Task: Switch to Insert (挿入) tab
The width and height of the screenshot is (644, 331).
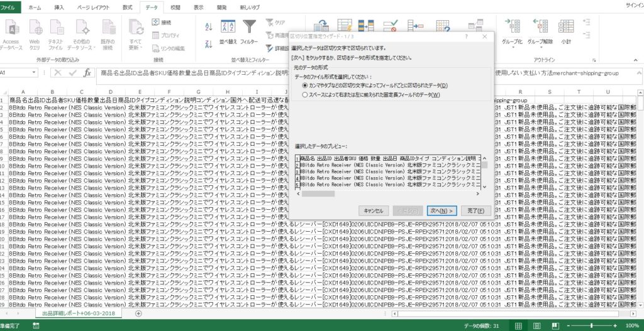Action: [x=59, y=8]
